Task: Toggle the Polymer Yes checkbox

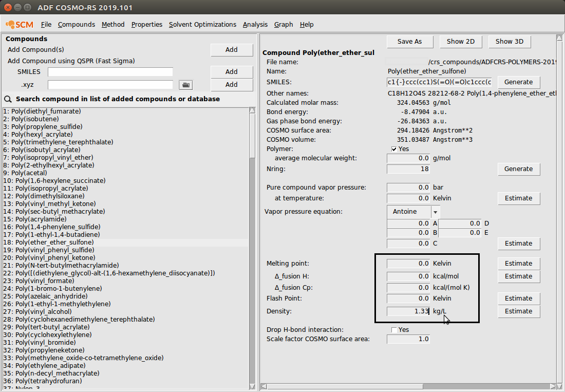Action: 394,148
